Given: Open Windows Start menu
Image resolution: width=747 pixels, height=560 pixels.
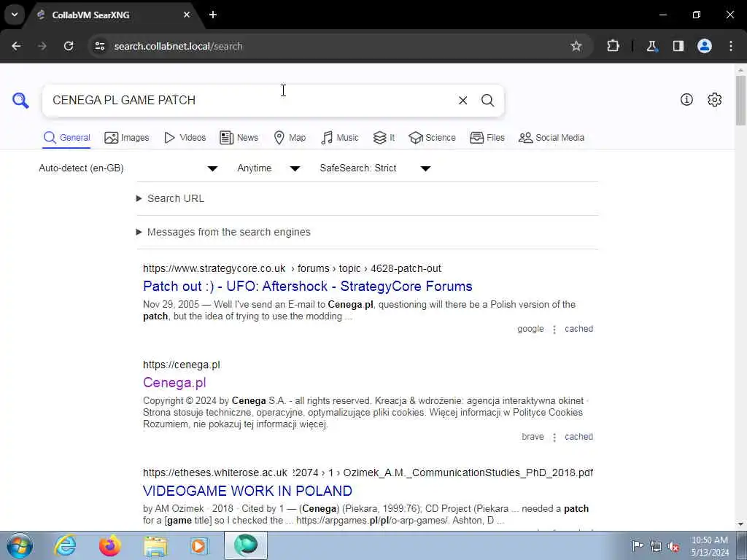Looking at the screenshot, I should point(20,545).
